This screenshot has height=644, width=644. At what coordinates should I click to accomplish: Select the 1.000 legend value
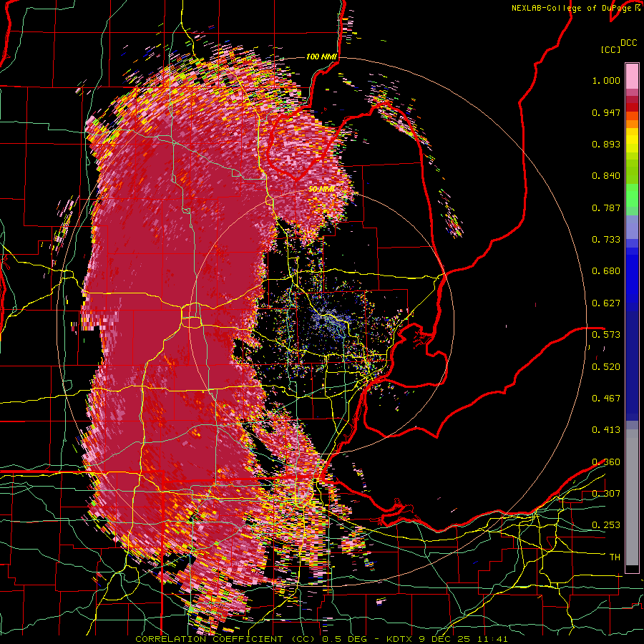tap(606, 80)
